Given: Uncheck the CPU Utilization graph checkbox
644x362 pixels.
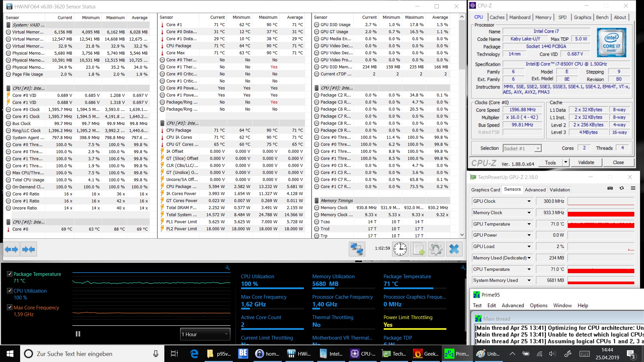Looking at the screenshot, I should 10,291.
